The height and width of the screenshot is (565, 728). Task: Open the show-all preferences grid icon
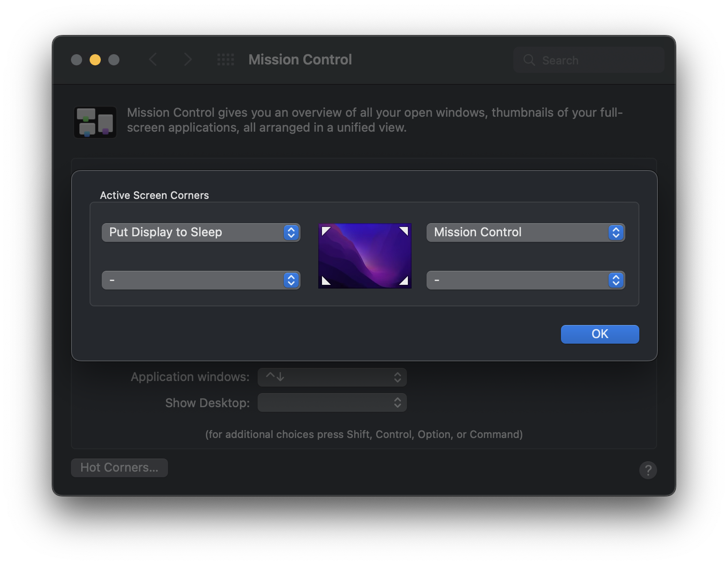click(x=226, y=59)
